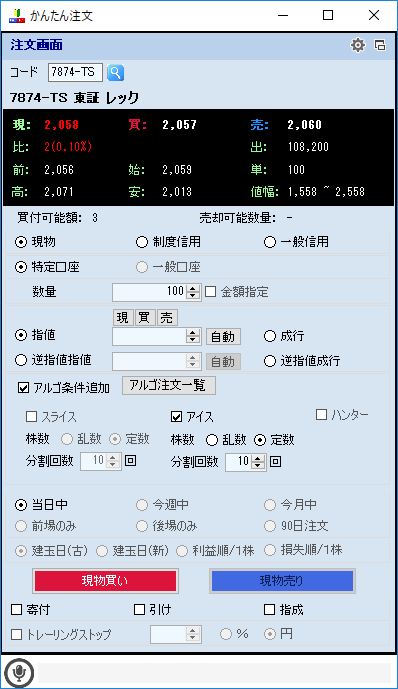This screenshot has width=398, height=689.
Task: Select 成行 radio button
Action: coord(270,336)
